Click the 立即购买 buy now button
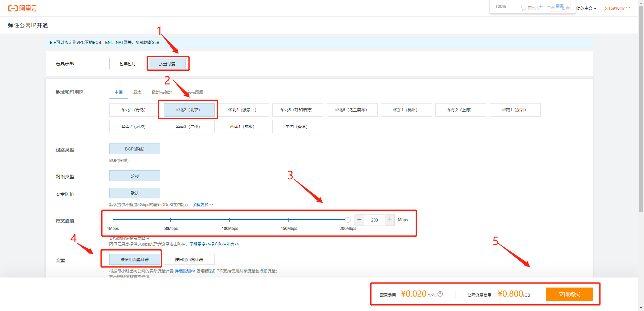The width and height of the screenshot is (644, 311). pyautogui.click(x=569, y=294)
